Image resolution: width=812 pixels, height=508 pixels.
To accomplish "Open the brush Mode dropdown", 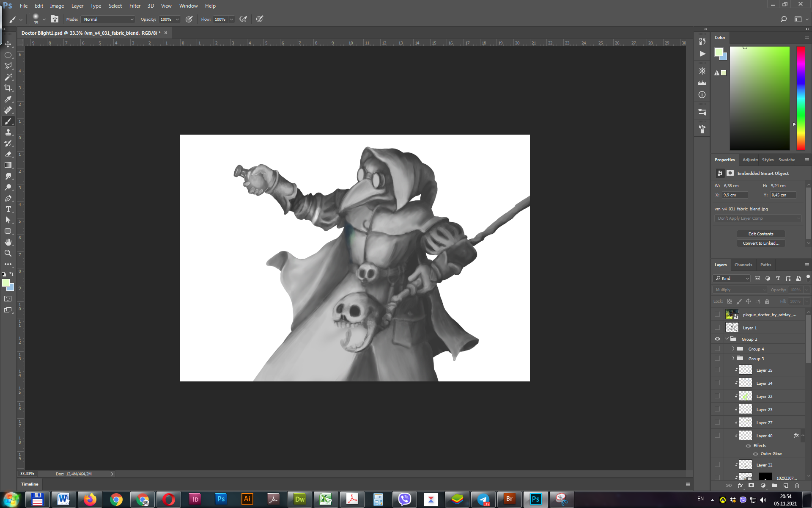I will [x=108, y=19].
